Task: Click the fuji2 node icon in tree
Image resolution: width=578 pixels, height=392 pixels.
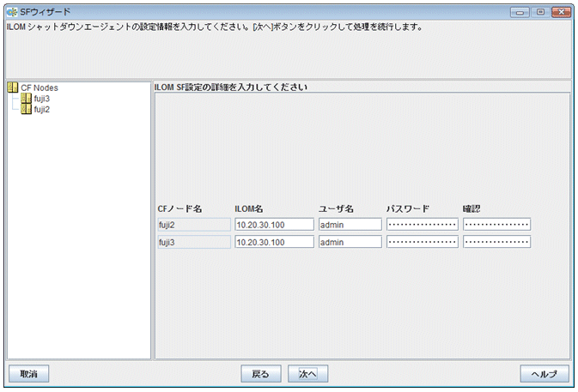Action: click(26, 109)
